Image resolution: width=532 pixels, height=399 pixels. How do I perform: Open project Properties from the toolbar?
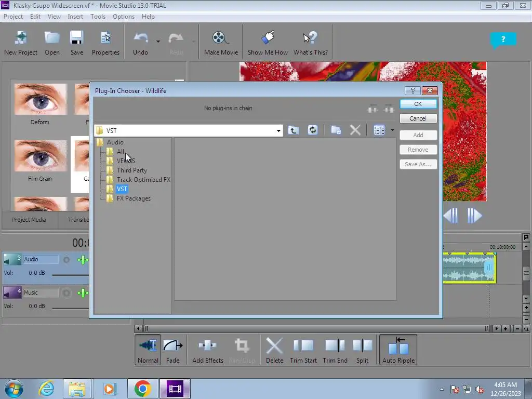coord(105,43)
